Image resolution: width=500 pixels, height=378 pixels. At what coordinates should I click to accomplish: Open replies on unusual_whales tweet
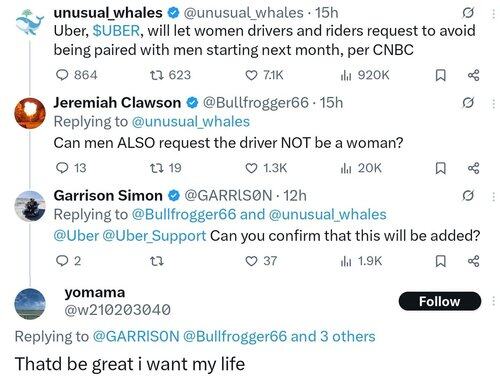tap(76, 75)
